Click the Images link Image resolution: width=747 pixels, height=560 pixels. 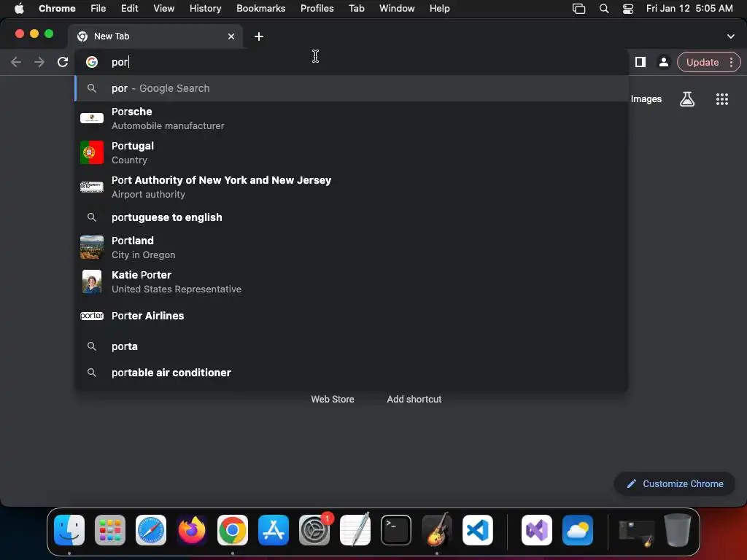click(646, 99)
